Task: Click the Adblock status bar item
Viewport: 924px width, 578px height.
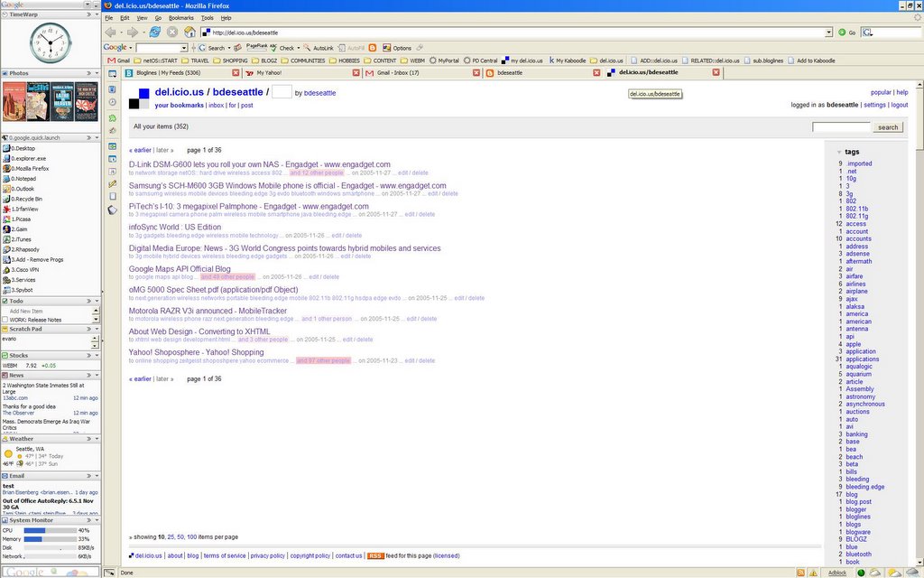Action: point(837,573)
